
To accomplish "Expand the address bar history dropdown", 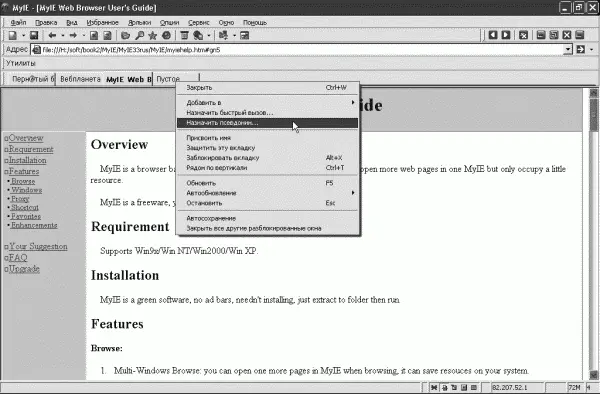I will (568, 49).
